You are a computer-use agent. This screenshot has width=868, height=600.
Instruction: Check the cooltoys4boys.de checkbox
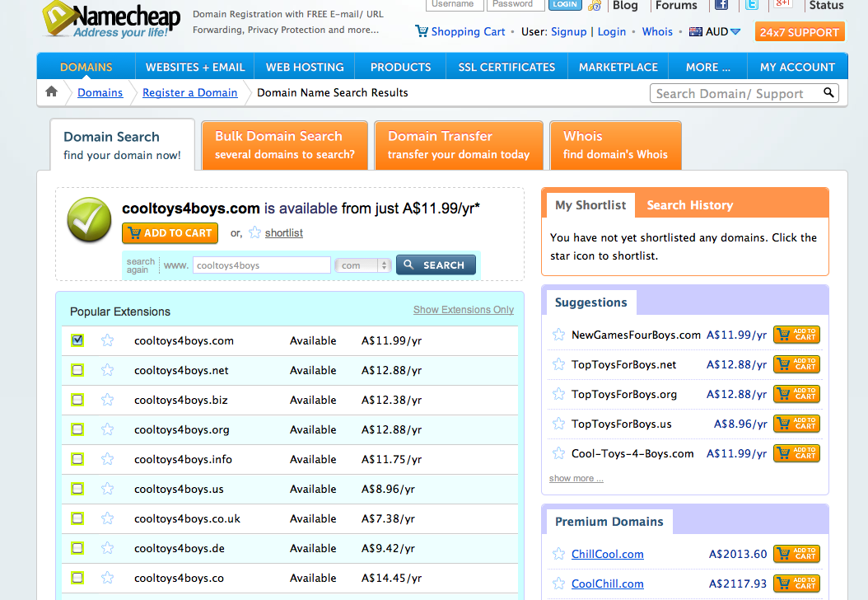point(77,548)
